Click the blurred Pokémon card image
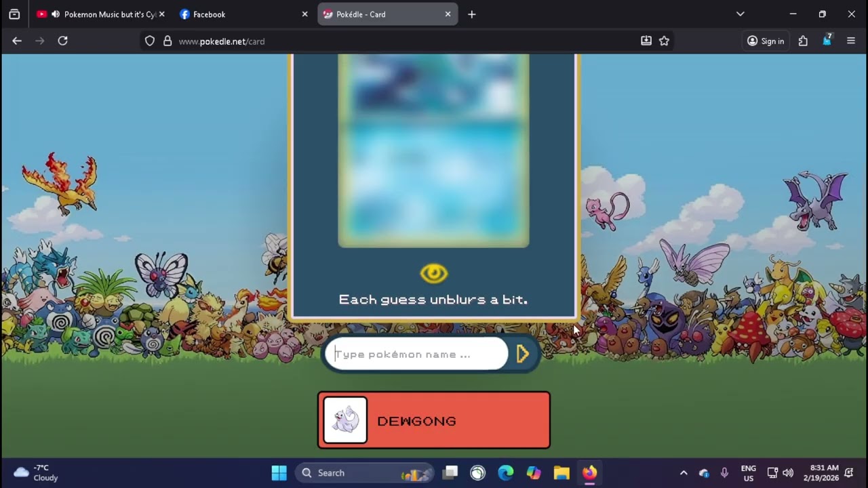 (433, 150)
